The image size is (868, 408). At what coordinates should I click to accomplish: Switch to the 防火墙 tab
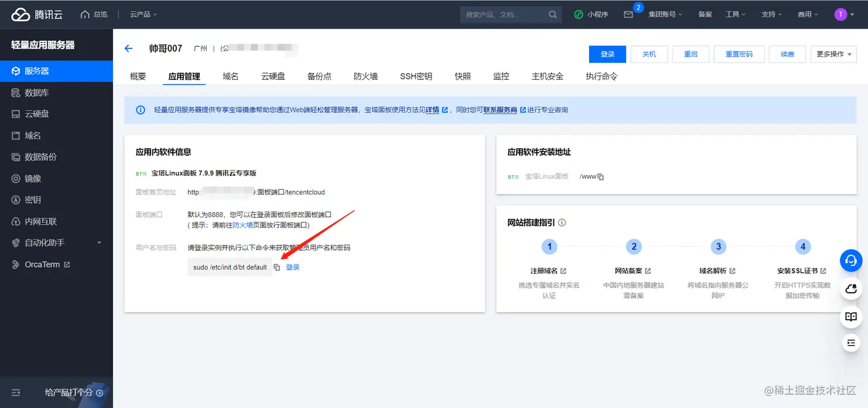coord(366,76)
